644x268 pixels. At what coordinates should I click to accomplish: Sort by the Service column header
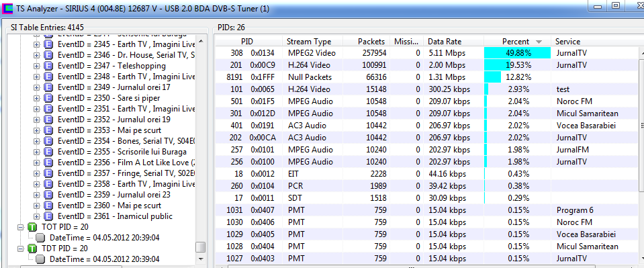595,42
